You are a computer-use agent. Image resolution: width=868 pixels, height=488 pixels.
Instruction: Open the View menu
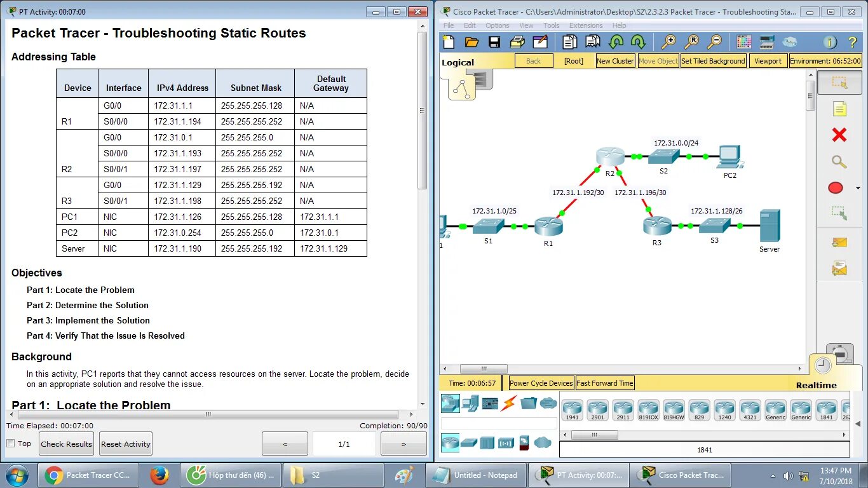[x=526, y=25]
